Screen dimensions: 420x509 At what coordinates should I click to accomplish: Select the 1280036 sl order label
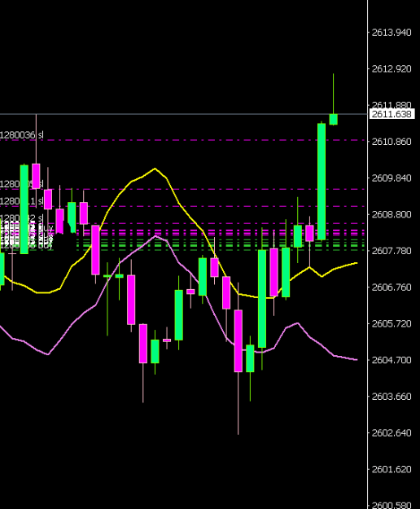pyautogui.click(x=21, y=134)
